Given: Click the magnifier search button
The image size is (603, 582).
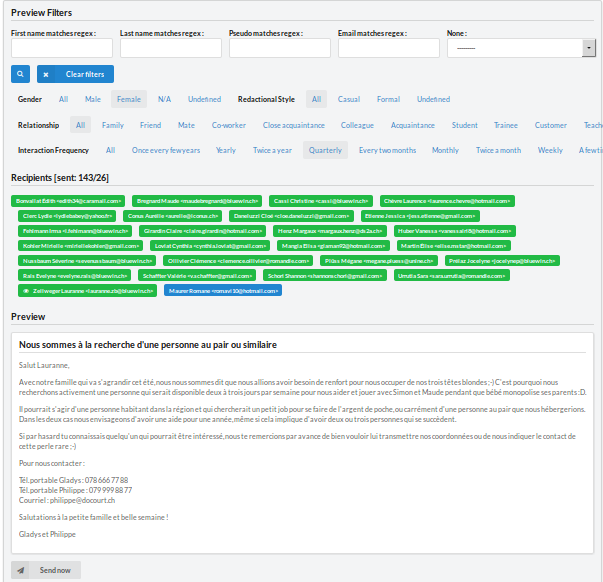Looking at the screenshot, I should click(20, 74).
